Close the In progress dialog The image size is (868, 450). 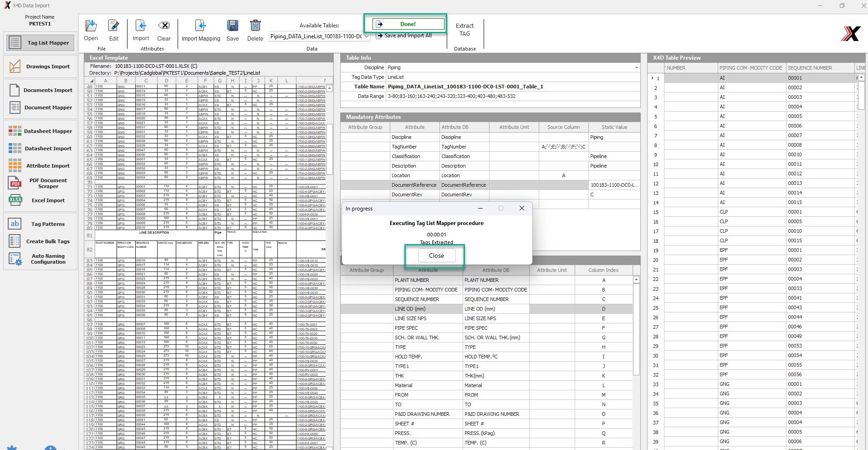point(436,256)
